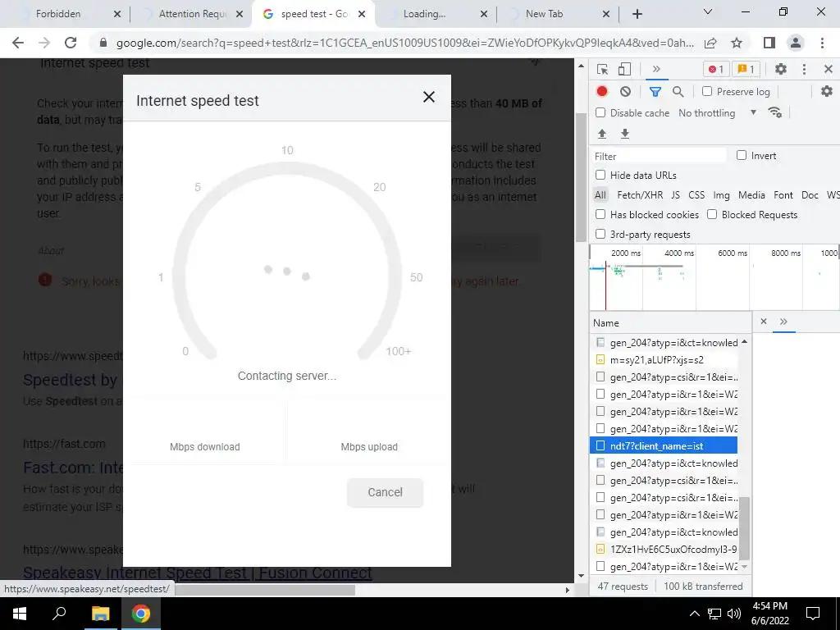The height and width of the screenshot is (630, 840).
Task: Click the address bar URL
Action: (404, 43)
